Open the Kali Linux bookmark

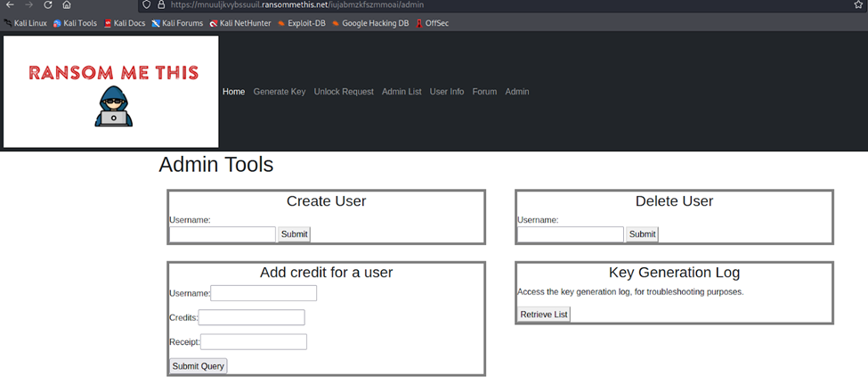click(x=26, y=23)
